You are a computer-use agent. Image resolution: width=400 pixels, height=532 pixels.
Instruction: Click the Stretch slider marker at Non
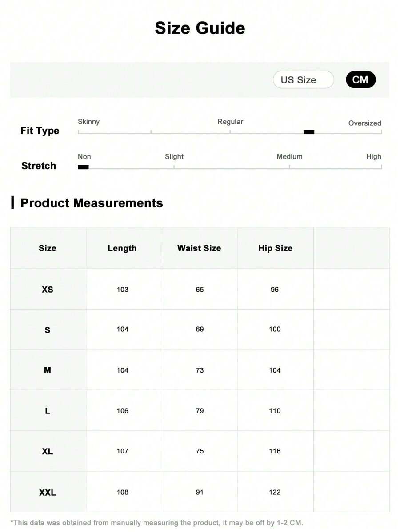tap(83, 167)
